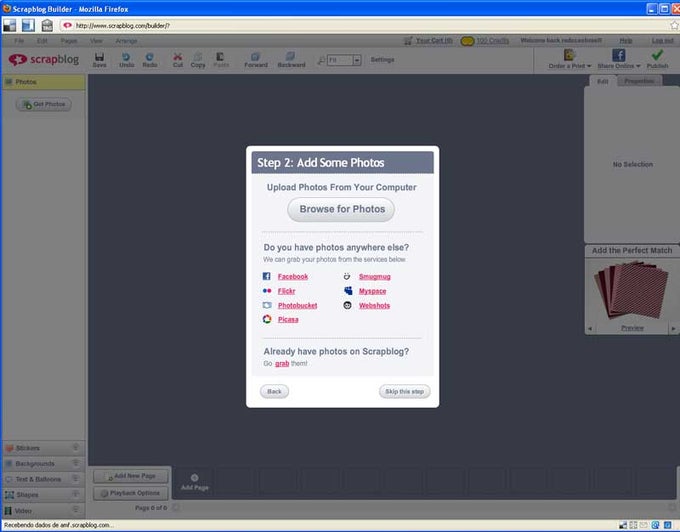Click the Facebook icon in dialog

point(266,276)
